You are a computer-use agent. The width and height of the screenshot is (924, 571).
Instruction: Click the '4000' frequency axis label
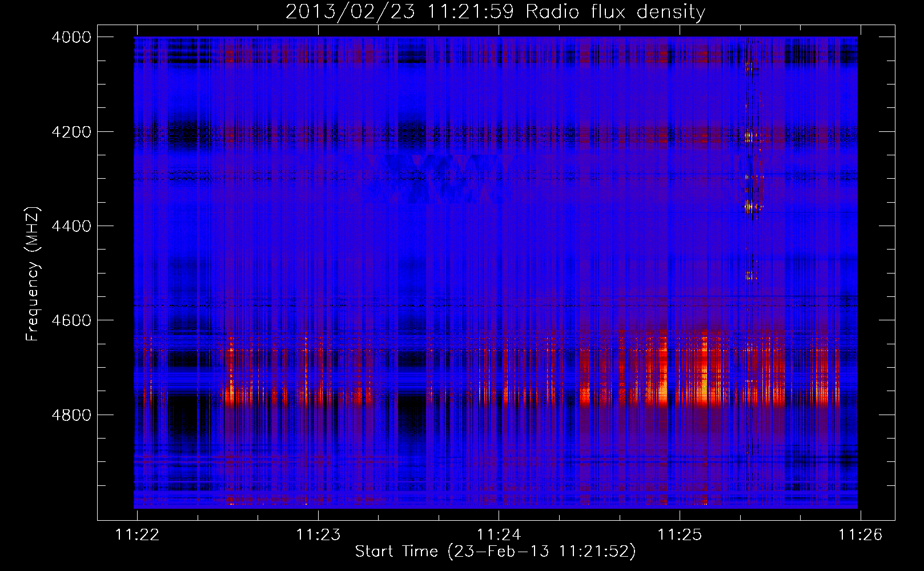[71, 37]
